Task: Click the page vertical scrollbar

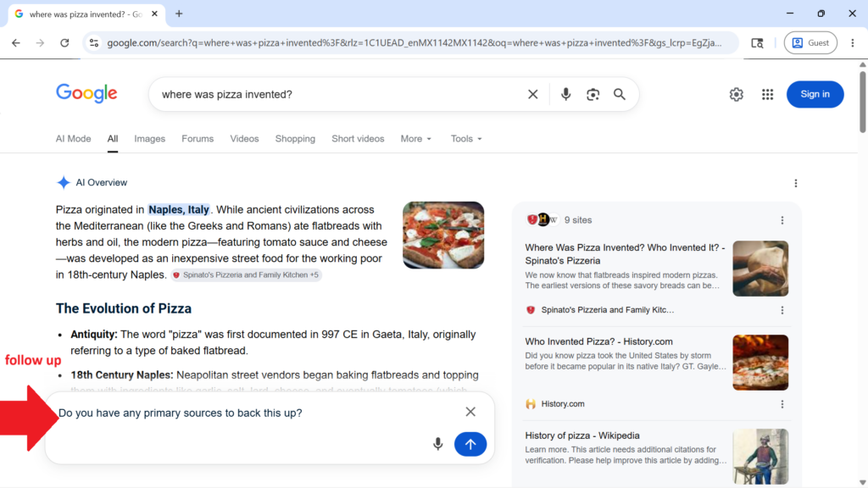Action: click(862, 103)
